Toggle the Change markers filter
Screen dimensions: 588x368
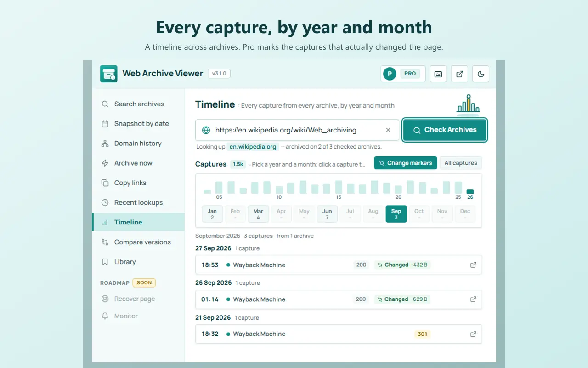(x=406, y=163)
